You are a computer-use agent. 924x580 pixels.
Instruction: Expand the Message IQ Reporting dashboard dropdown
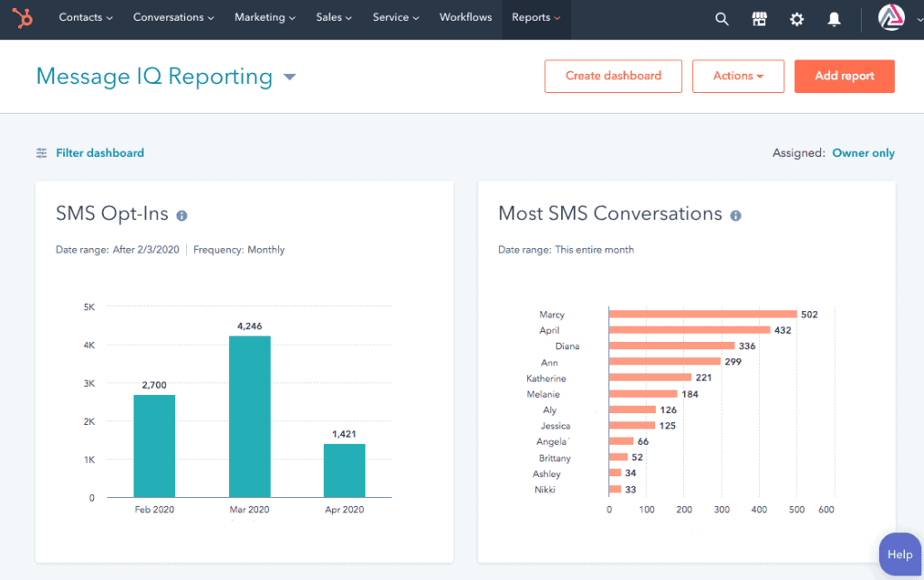(290, 78)
